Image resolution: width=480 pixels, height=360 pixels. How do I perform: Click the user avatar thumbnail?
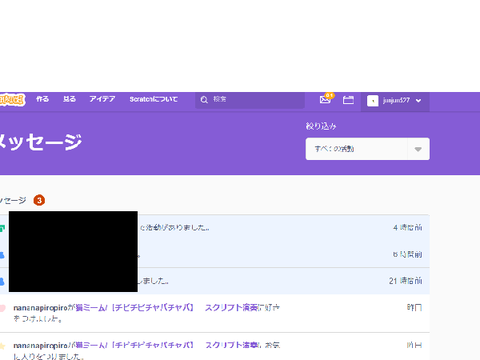tap(373, 101)
